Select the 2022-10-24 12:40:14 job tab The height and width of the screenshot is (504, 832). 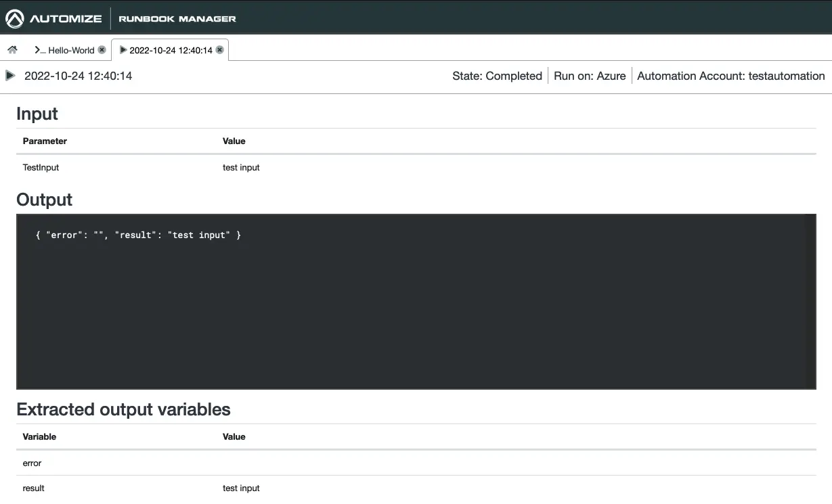click(171, 50)
